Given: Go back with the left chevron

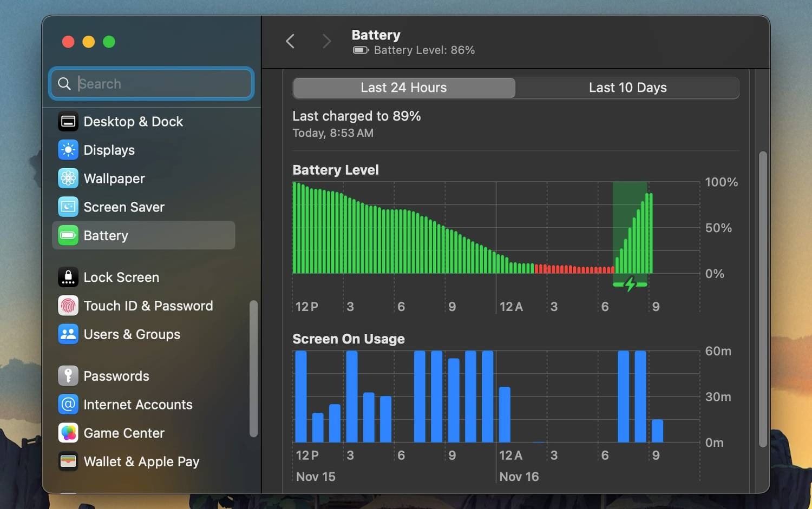Looking at the screenshot, I should pyautogui.click(x=290, y=41).
